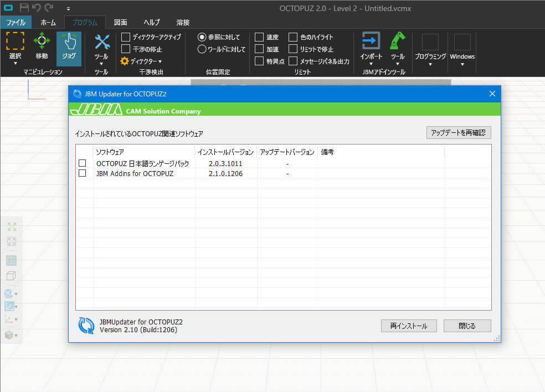This screenshot has height=392, width=545.
Task: Click the OCTOPUZ app logo icon
Action: tap(8, 8)
